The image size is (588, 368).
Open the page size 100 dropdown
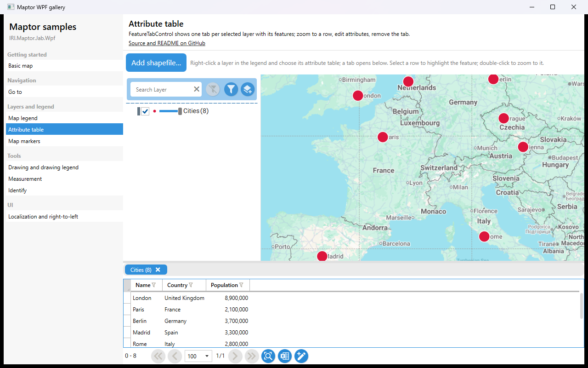pos(198,356)
